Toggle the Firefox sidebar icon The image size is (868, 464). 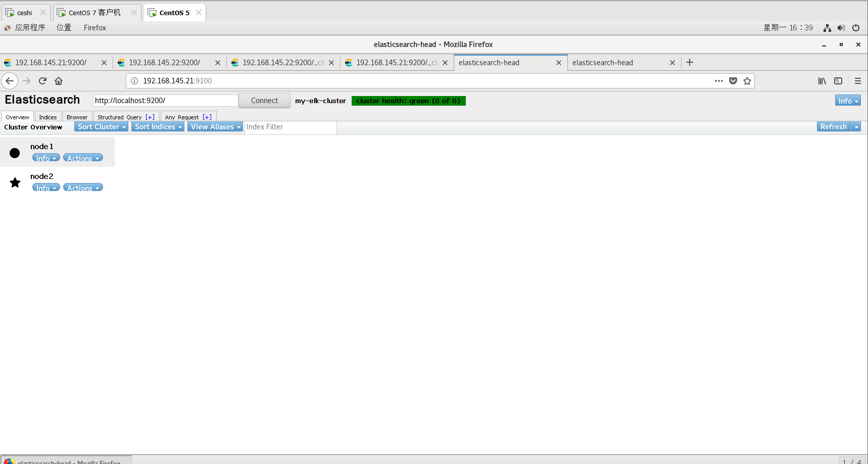(838, 81)
